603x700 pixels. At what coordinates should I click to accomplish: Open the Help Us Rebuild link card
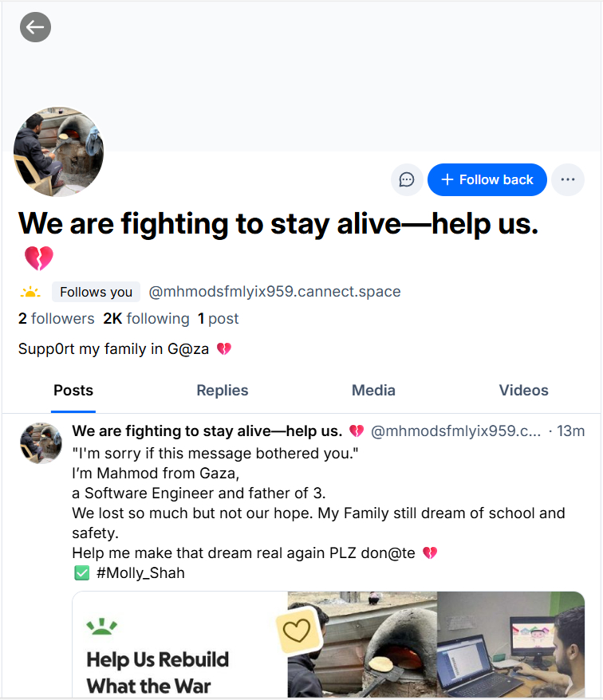coord(329,645)
